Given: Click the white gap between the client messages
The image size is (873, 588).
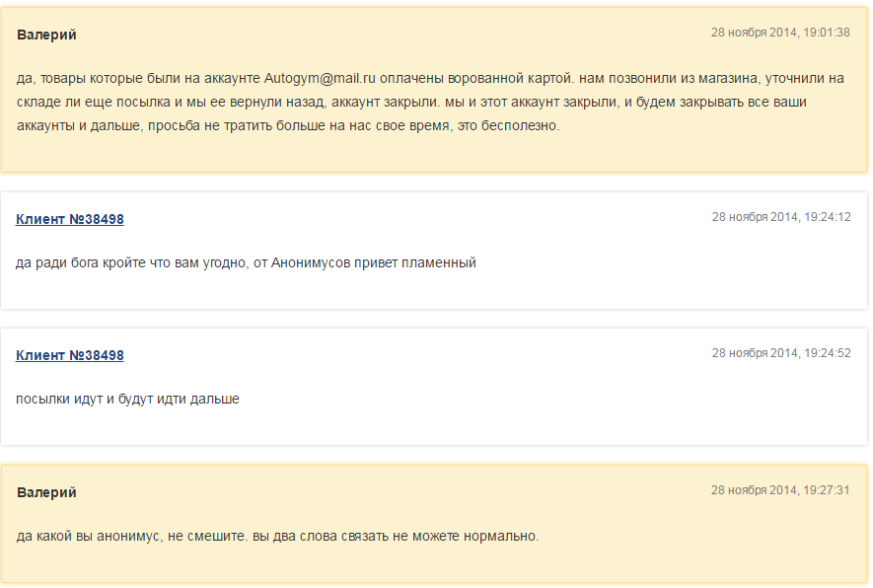Looking at the screenshot, I should pos(434,311).
